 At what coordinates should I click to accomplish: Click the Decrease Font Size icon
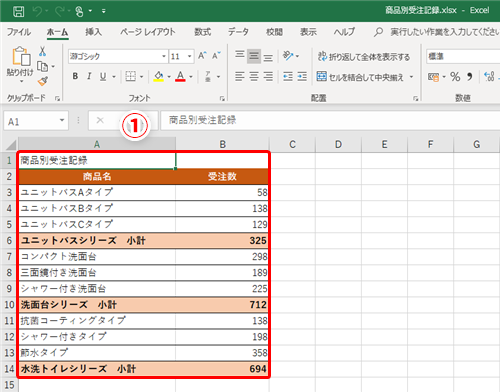pyautogui.click(x=216, y=56)
